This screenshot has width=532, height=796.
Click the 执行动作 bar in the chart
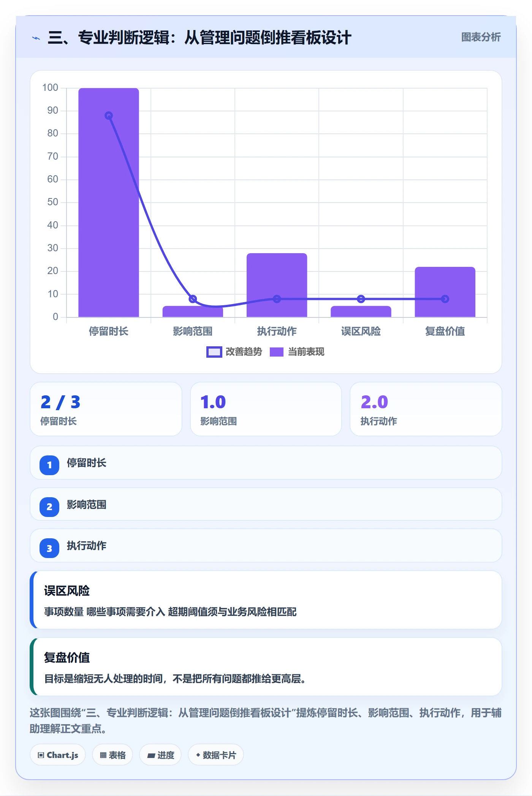click(277, 285)
